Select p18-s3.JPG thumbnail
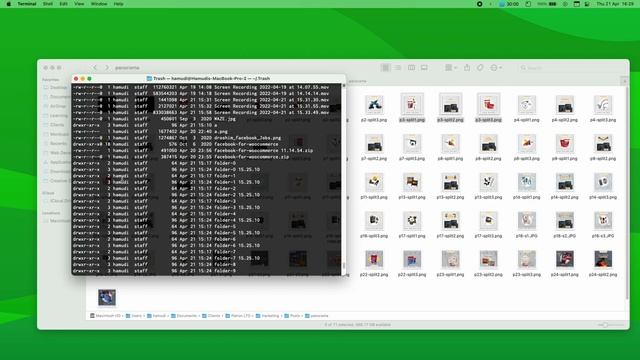 coord(603,221)
